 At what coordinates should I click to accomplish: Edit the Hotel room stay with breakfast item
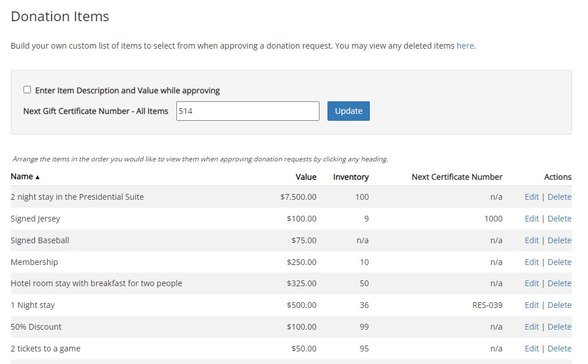531,283
